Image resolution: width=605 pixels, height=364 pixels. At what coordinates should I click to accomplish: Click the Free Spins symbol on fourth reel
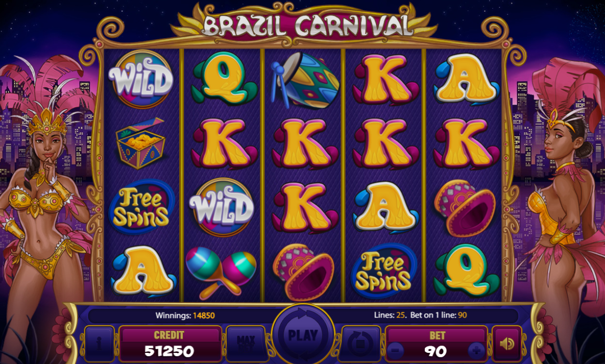click(x=384, y=271)
